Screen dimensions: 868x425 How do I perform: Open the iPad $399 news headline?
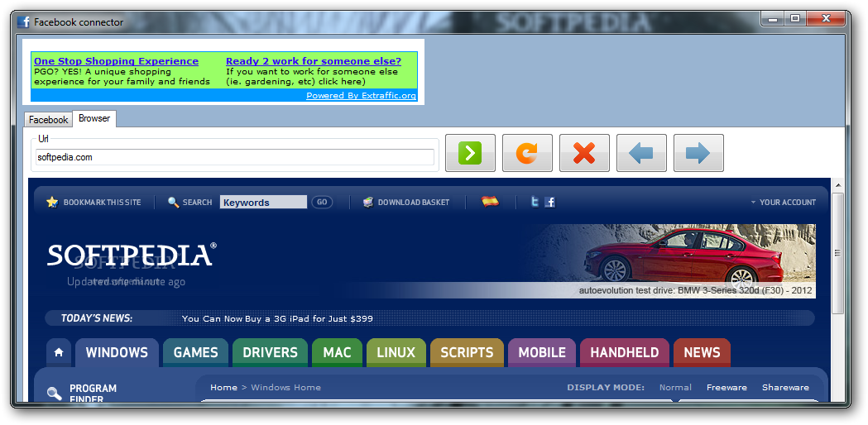click(x=277, y=319)
